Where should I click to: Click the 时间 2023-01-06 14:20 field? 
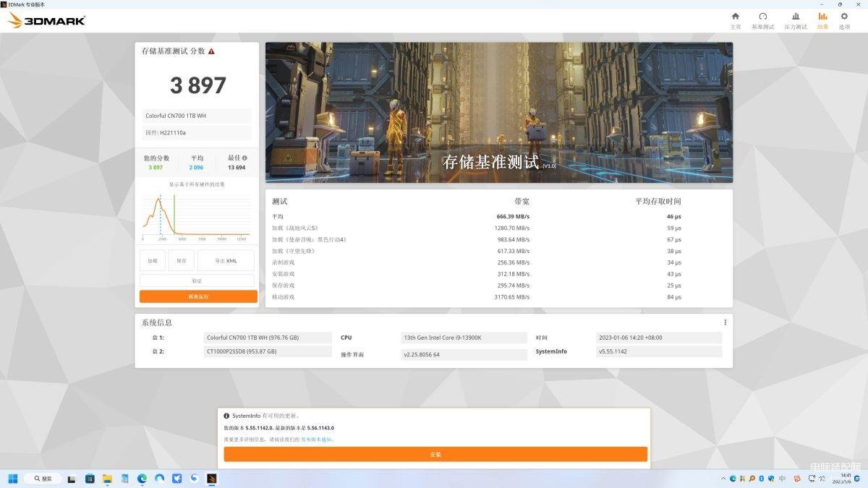(x=659, y=338)
